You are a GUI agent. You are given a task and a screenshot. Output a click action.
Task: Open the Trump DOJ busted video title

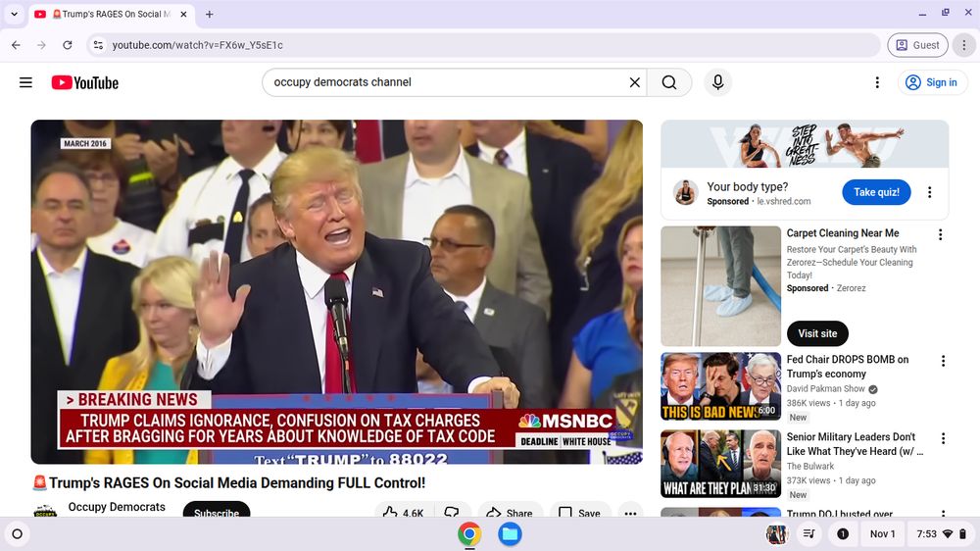pos(840,513)
